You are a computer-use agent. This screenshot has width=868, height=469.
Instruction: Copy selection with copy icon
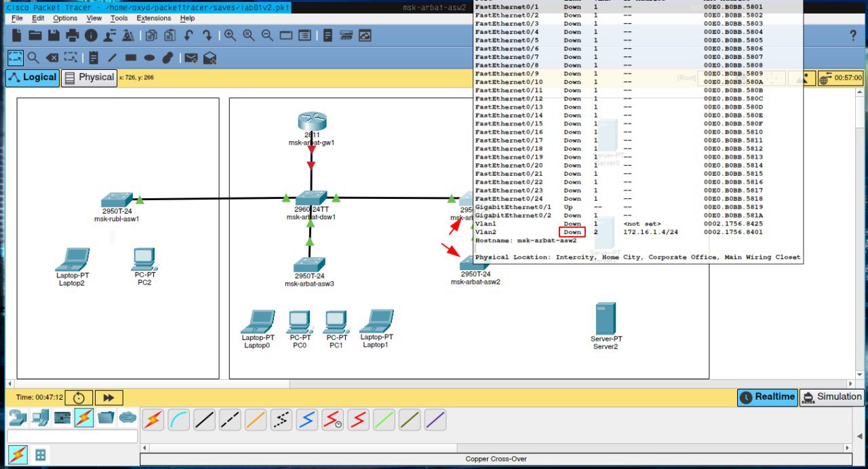coord(151,35)
